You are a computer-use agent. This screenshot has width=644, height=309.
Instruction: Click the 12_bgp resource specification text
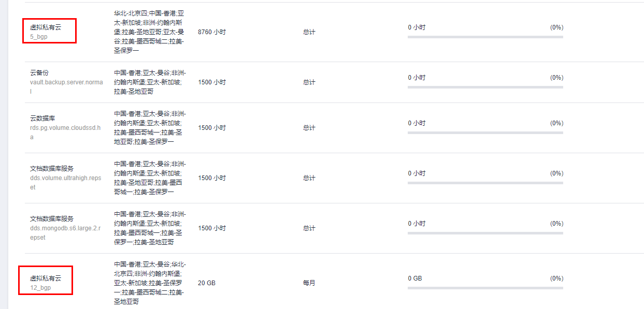coord(40,287)
